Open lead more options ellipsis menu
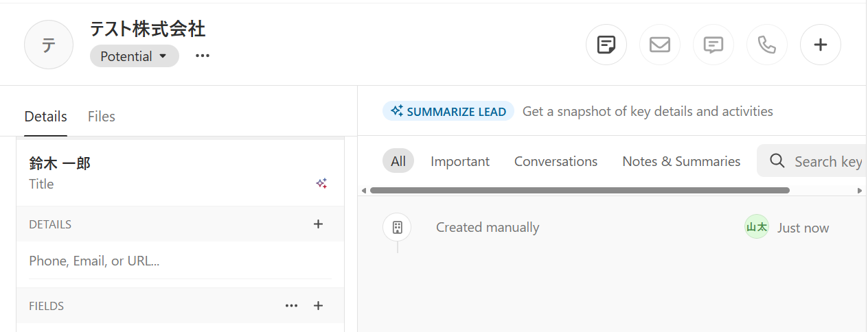Image resolution: width=868 pixels, height=332 pixels. [202, 56]
